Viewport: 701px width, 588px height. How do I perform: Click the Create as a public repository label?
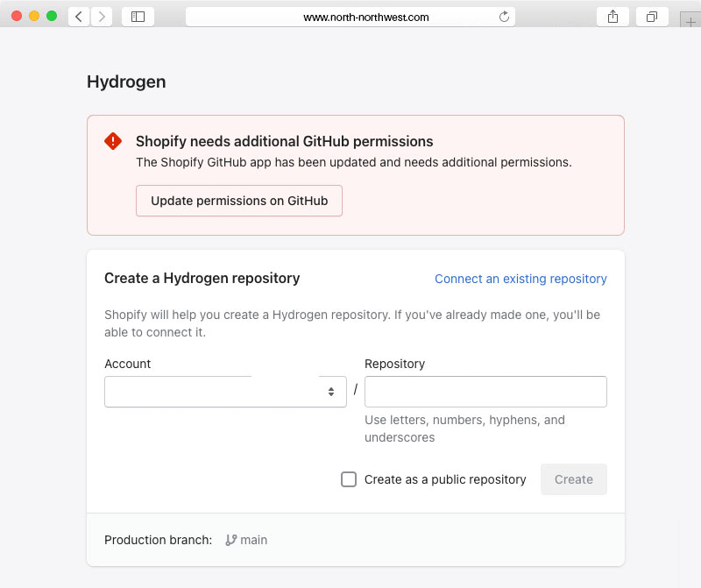[x=445, y=479]
